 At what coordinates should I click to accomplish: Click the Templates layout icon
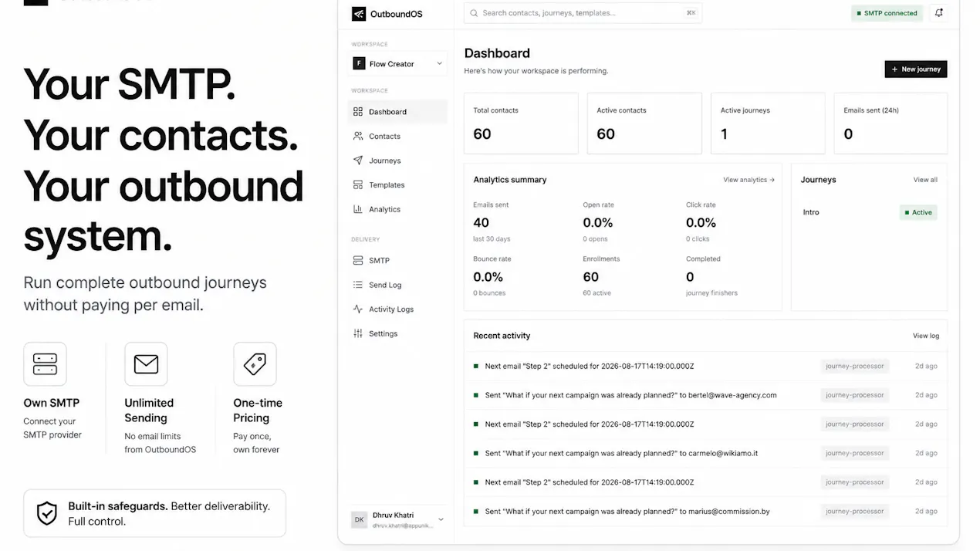[x=358, y=185]
